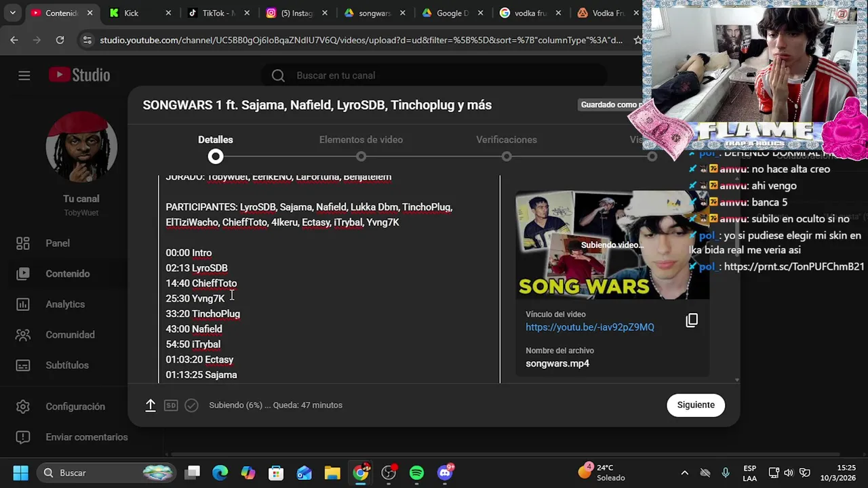This screenshot has height=488, width=868.
Task: Switch to the Instagram browser tab
Action: [x=297, y=13]
